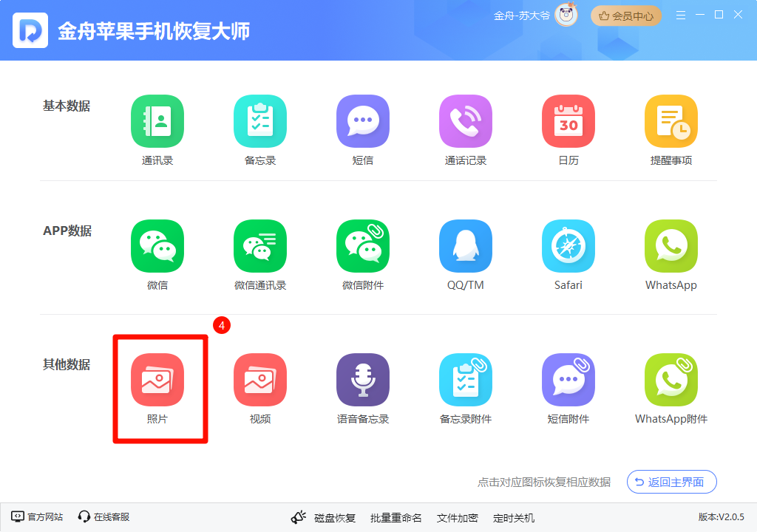Click the 基本数据 section heading
This screenshot has width=757, height=532.
[67, 106]
